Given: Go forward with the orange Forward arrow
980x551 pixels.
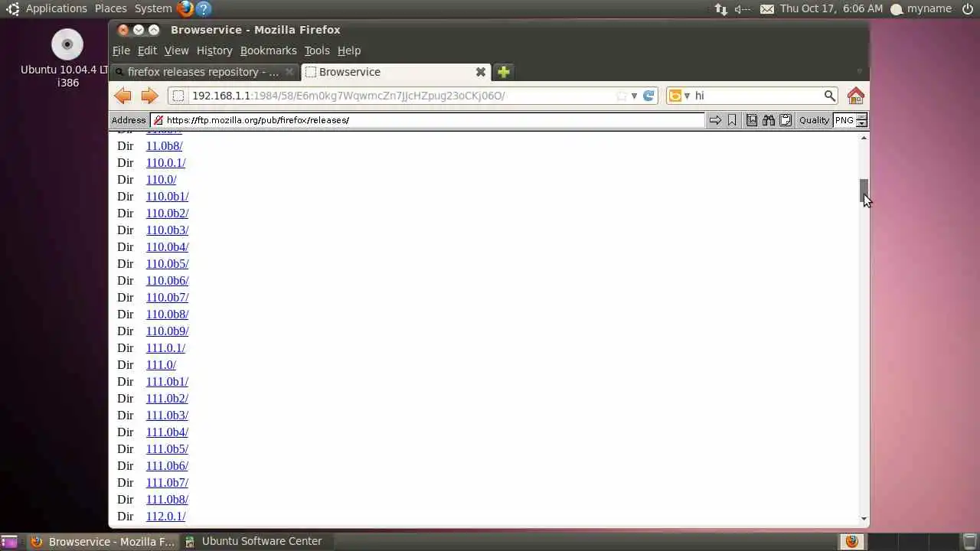Looking at the screenshot, I should [x=149, y=96].
